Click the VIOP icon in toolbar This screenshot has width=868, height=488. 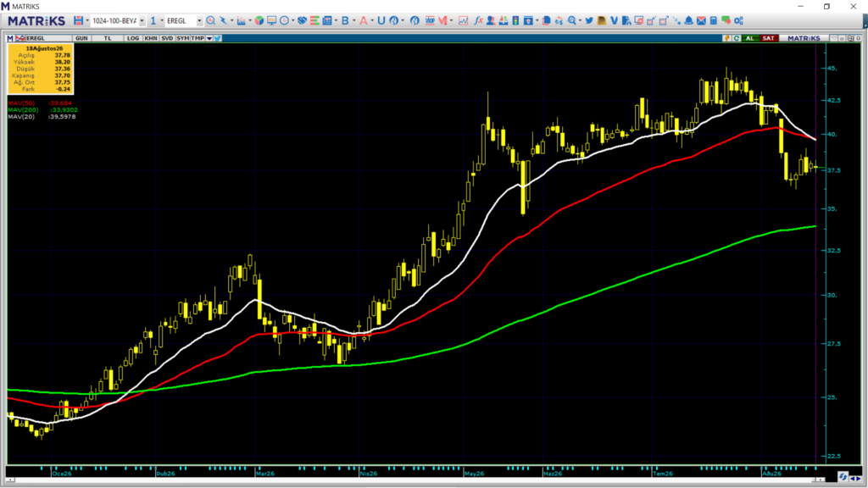430,20
